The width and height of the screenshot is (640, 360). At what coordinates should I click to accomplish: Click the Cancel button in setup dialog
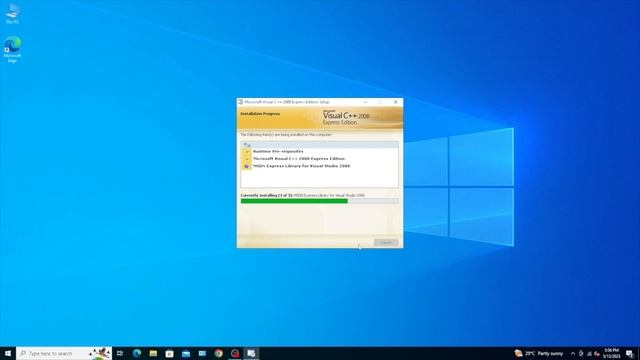point(386,242)
